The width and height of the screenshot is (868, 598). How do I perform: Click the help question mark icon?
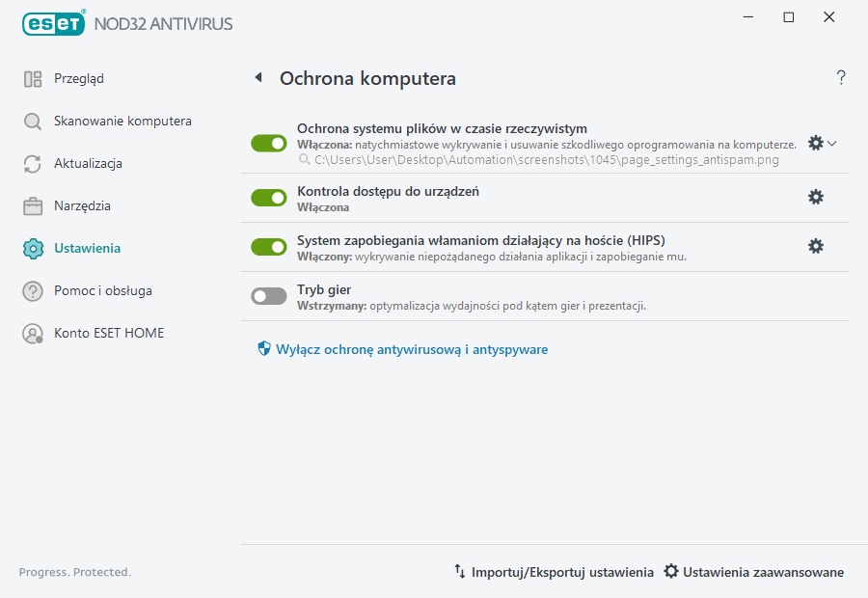click(x=840, y=77)
